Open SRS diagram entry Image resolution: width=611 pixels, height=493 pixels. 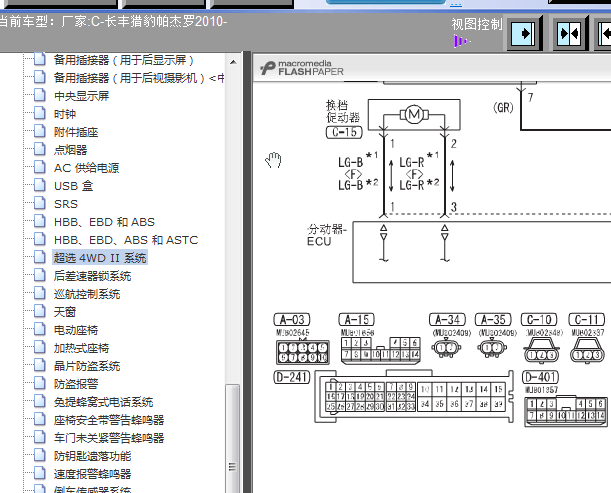click(x=66, y=204)
